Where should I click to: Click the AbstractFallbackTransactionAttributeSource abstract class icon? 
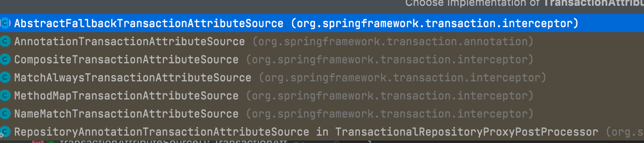[5, 23]
